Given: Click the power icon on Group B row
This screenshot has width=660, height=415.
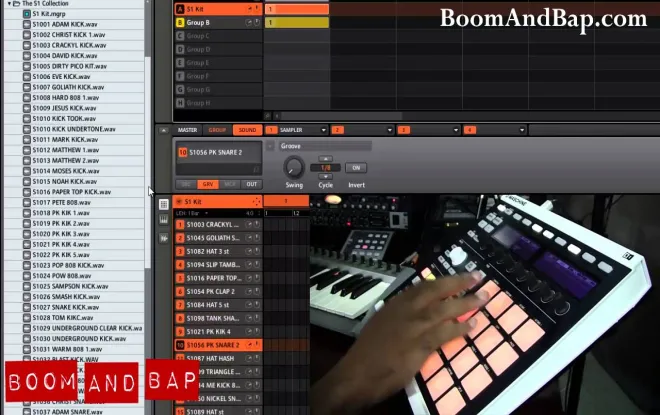Looking at the screenshot, I should 256,22.
